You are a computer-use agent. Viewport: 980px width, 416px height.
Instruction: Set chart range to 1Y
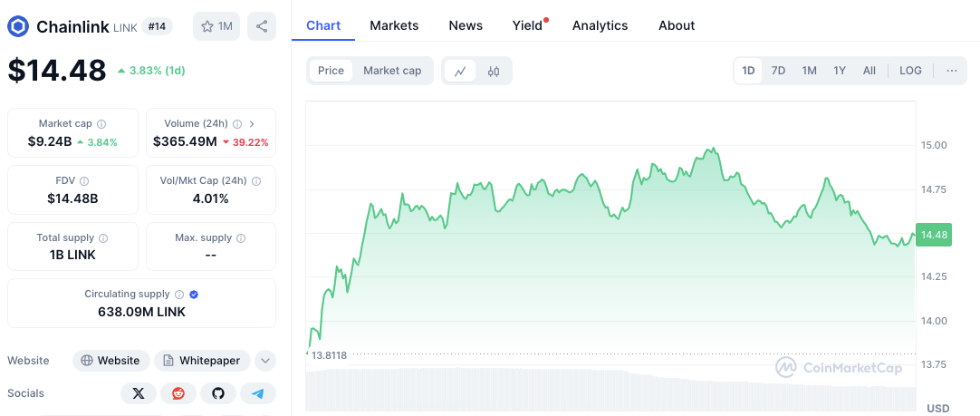pyautogui.click(x=840, y=71)
